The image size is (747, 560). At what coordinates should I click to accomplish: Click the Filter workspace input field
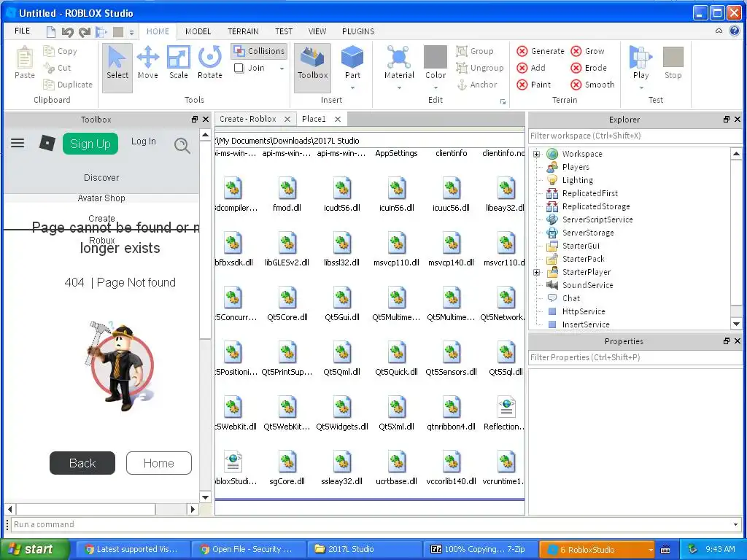[635, 136]
